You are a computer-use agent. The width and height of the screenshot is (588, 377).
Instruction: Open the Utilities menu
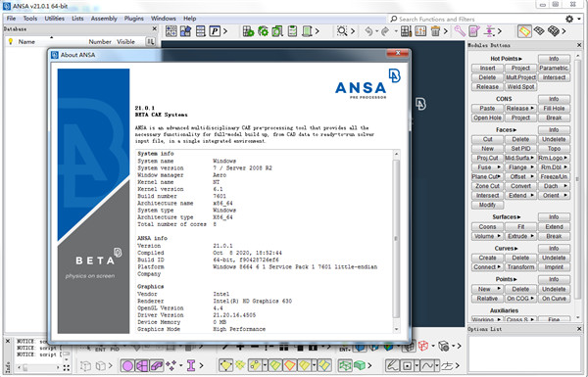(54, 19)
